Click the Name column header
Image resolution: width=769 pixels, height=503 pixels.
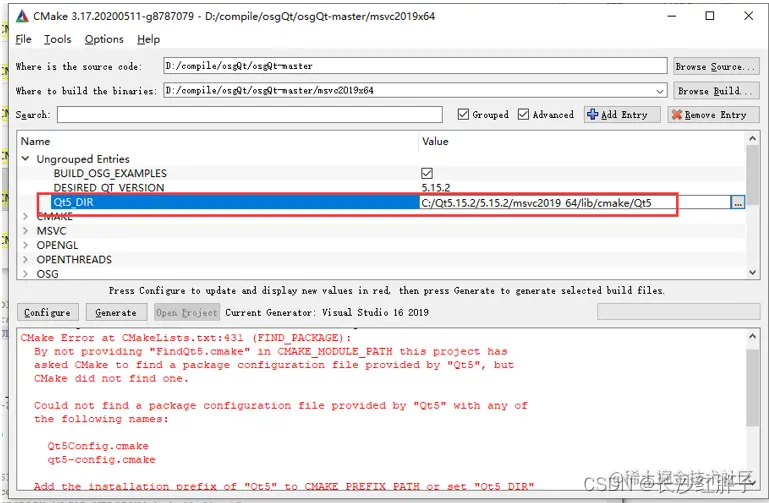click(x=35, y=141)
